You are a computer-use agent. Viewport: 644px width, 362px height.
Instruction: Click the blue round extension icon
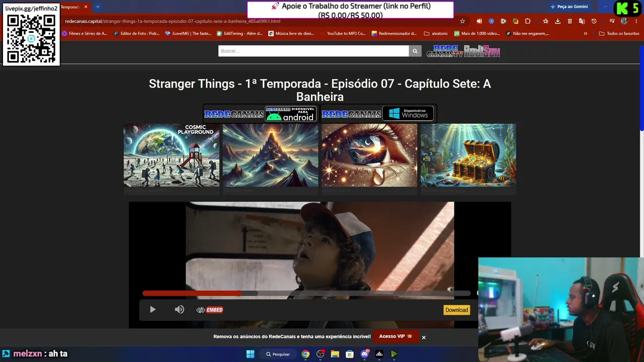[x=491, y=21]
